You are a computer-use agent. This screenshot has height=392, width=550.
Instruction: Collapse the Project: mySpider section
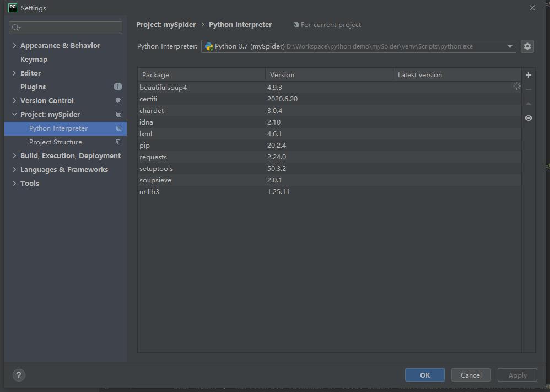point(14,115)
